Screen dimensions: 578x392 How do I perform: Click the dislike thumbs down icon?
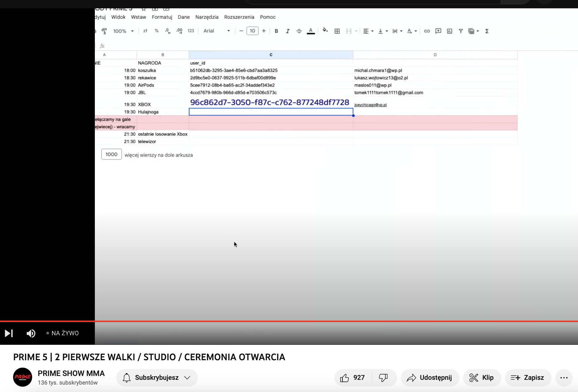(383, 378)
